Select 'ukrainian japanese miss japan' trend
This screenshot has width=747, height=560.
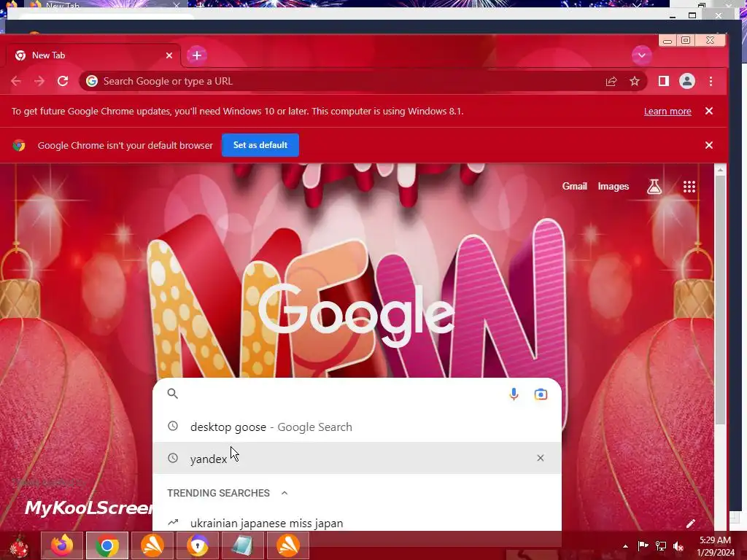pyautogui.click(x=357, y=523)
